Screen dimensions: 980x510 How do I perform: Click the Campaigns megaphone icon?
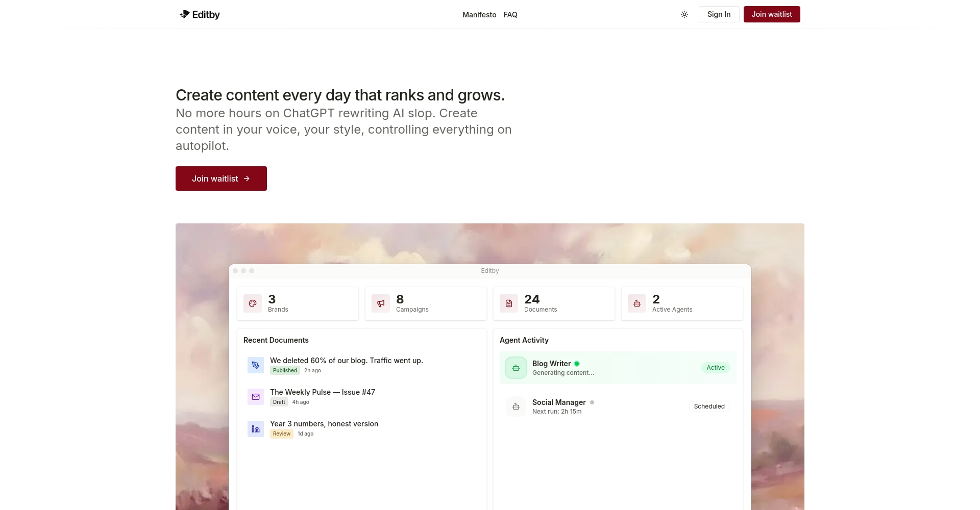(x=381, y=303)
